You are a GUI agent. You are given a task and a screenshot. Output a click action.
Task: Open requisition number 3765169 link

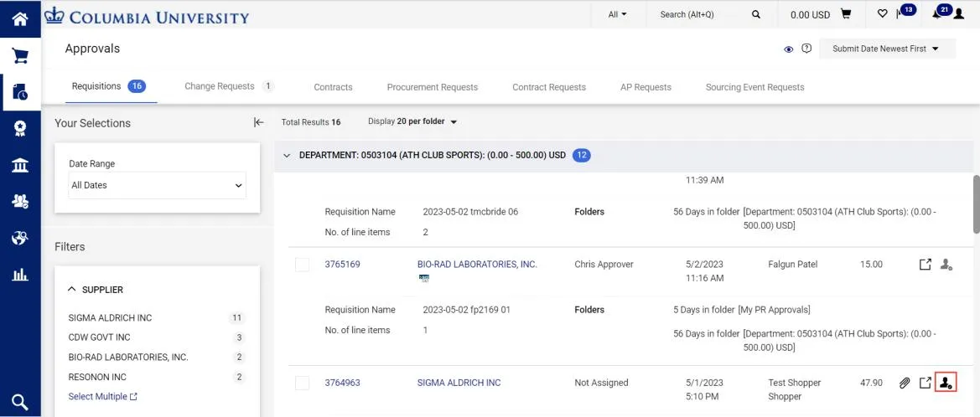[x=343, y=264]
